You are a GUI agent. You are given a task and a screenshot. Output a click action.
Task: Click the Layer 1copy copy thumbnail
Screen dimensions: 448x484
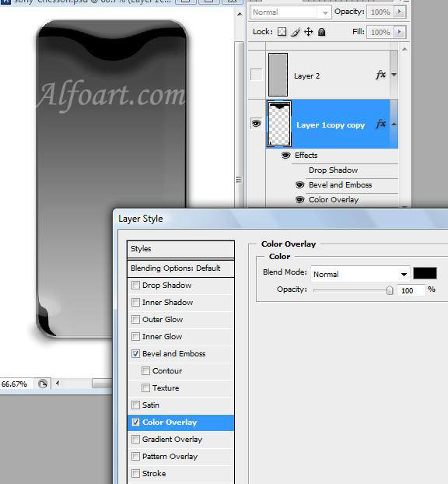278,124
